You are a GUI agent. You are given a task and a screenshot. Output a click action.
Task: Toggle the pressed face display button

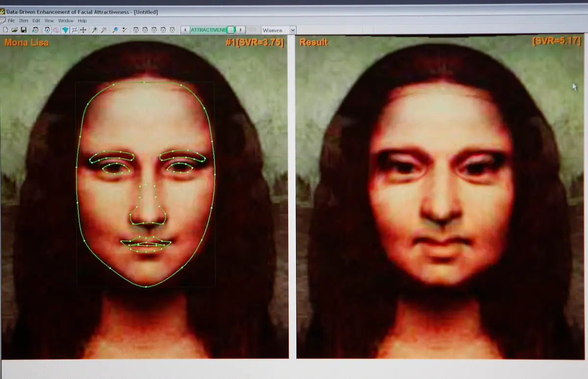pyautogui.click(x=48, y=30)
